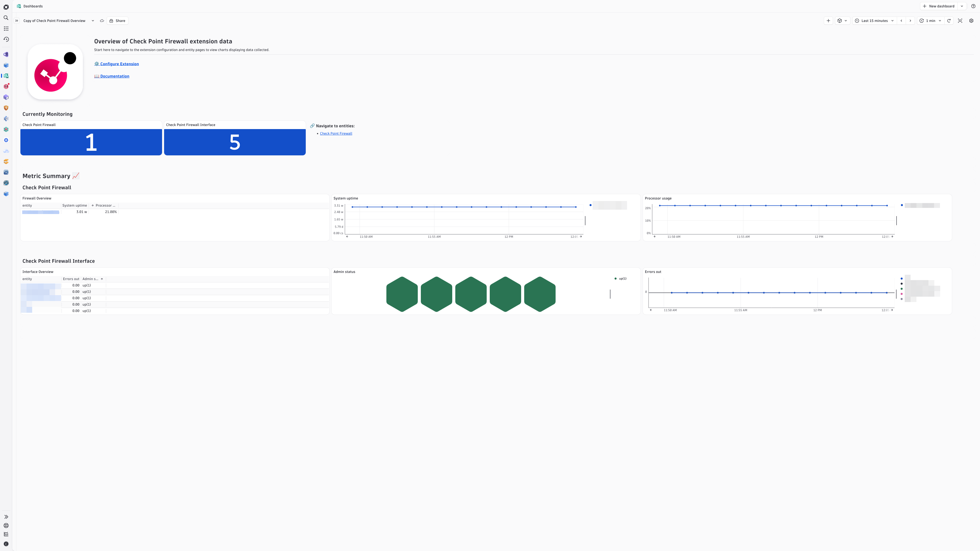Open dashboard settings gear
The width and height of the screenshot is (980, 551).
[971, 21]
